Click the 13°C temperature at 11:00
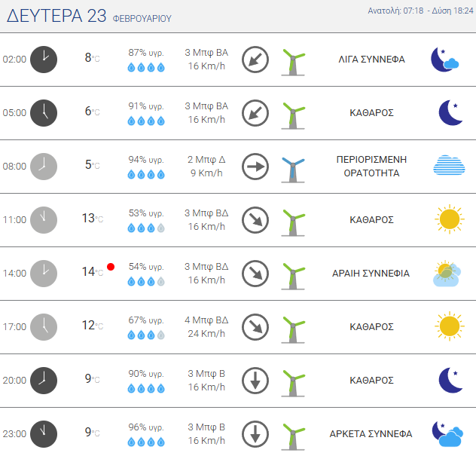Image resolution: width=476 pixels, height=459 pixels. (90, 219)
